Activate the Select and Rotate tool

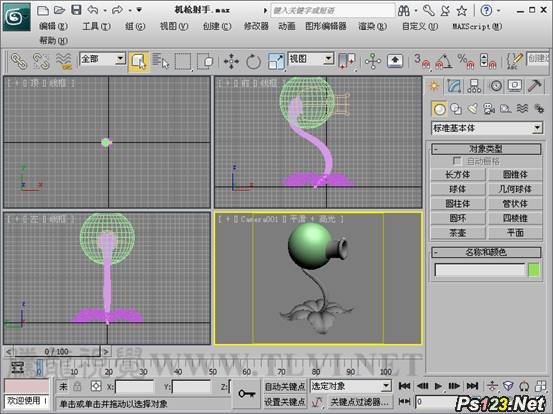point(253,61)
